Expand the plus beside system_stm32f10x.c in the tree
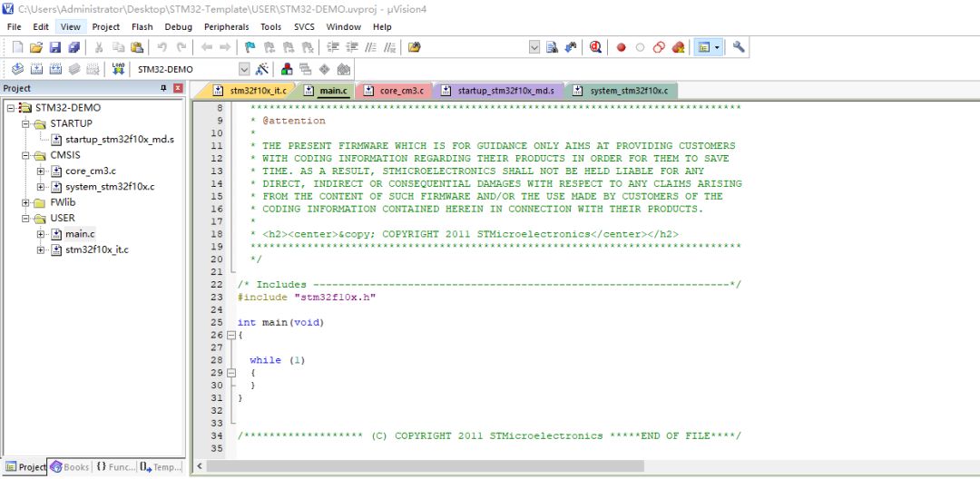 (41, 187)
